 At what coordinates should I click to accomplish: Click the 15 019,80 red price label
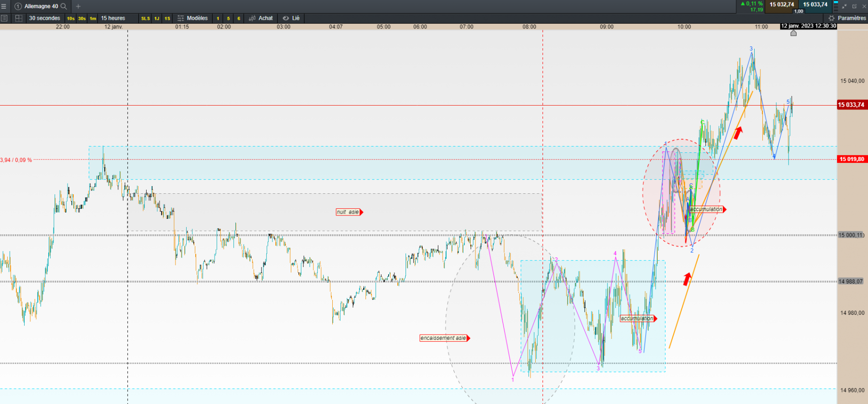852,159
